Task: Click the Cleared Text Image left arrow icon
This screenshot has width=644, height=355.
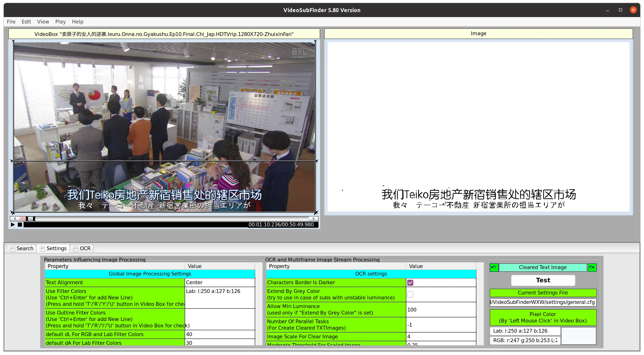Action: [x=493, y=267]
